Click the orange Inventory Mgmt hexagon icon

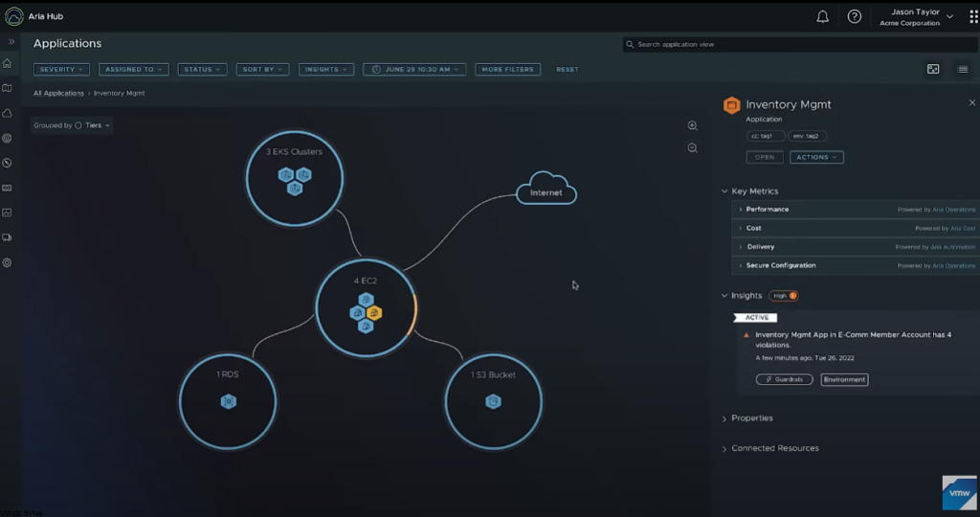(x=731, y=105)
